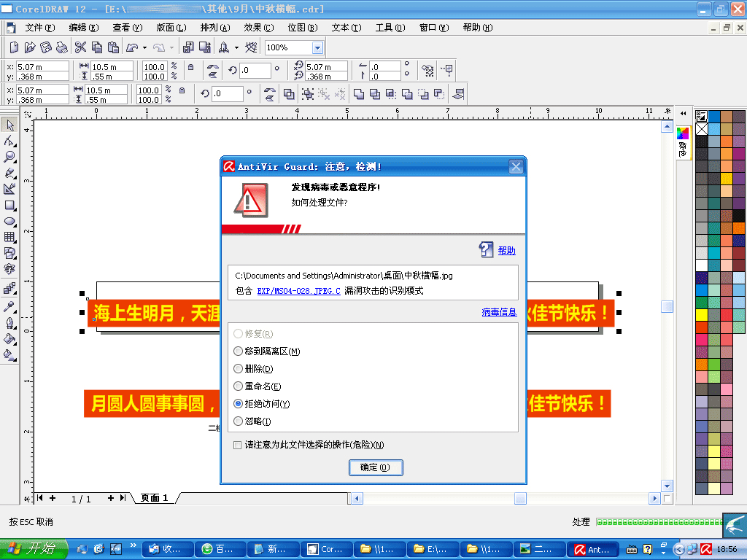
Task: Click the Export icon
Action: (205, 47)
